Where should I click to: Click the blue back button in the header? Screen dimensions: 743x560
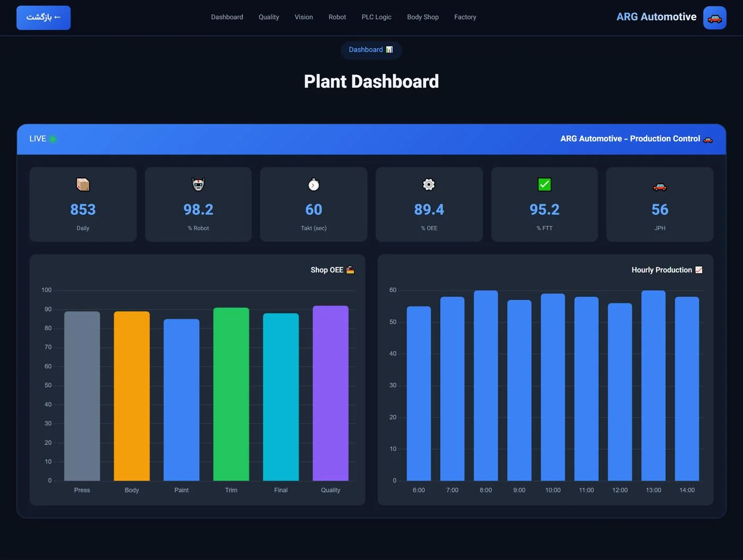[x=44, y=18]
